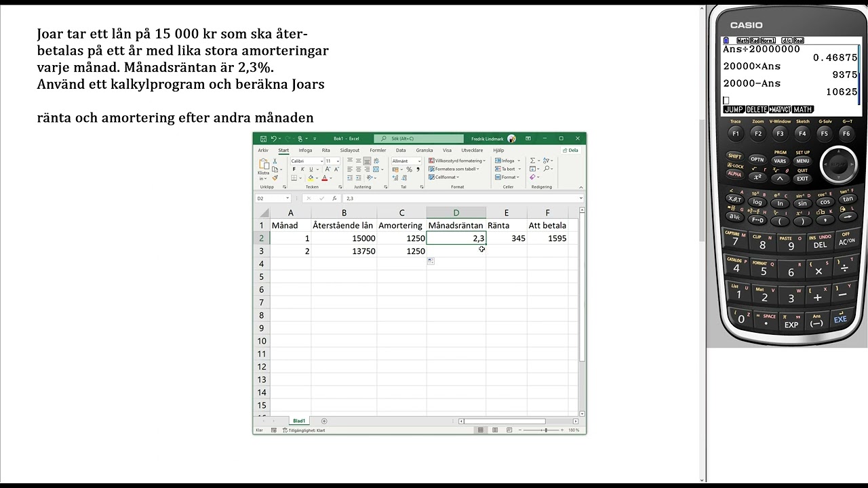
Task: Apply italic with the K button
Action: pyautogui.click(x=302, y=169)
